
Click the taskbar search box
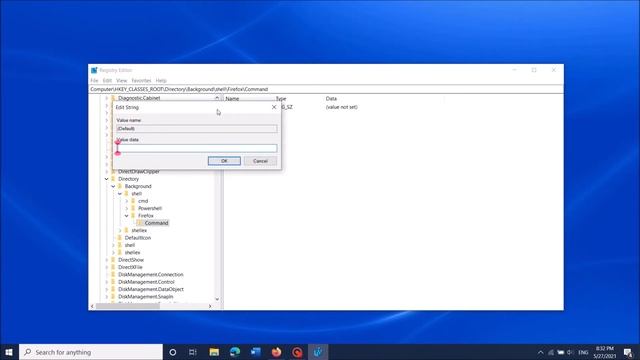click(91, 352)
